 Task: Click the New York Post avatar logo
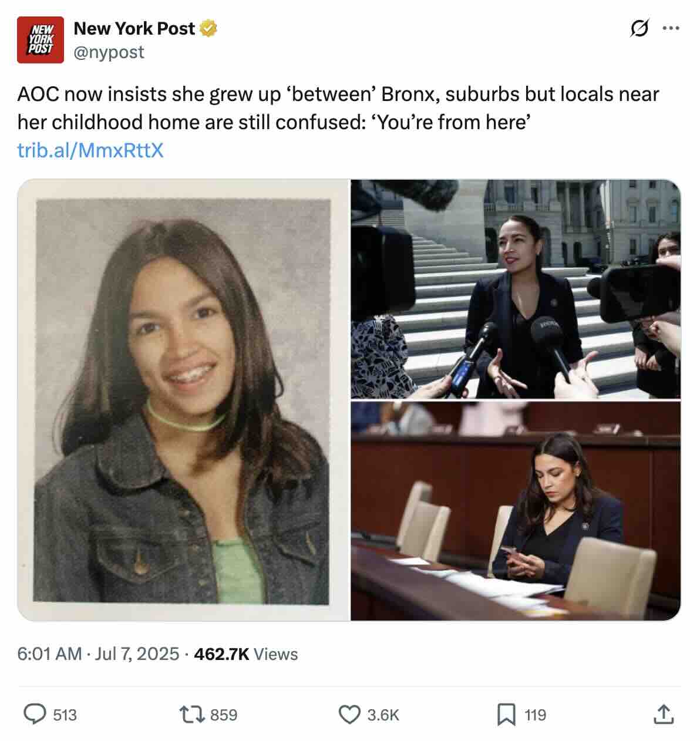pyautogui.click(x=40, y=40)
